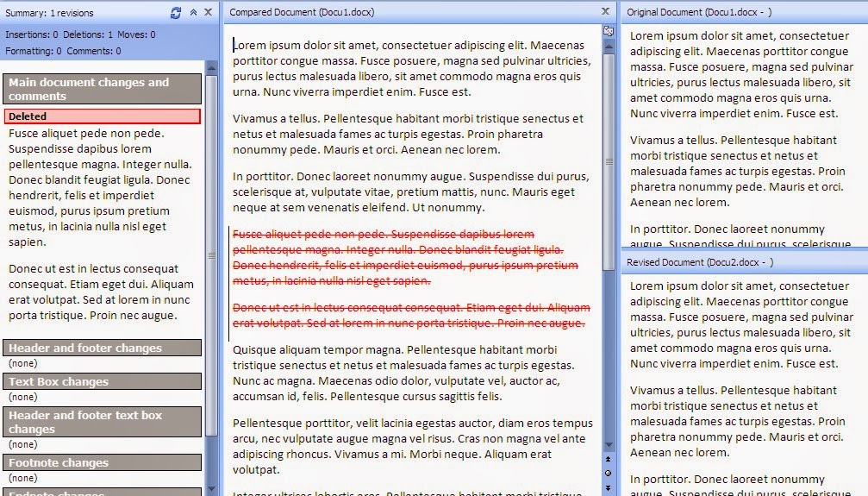
Task: Close the reviewing Summary pane
Action: click(x=208, y=11)
